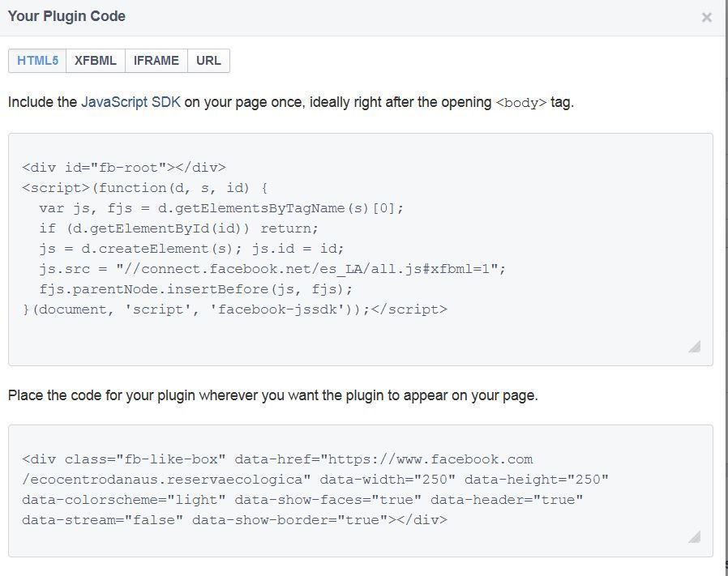Switch to the IFRAME tab
Screen dimensions: 728x576
[x=156, y=61]
